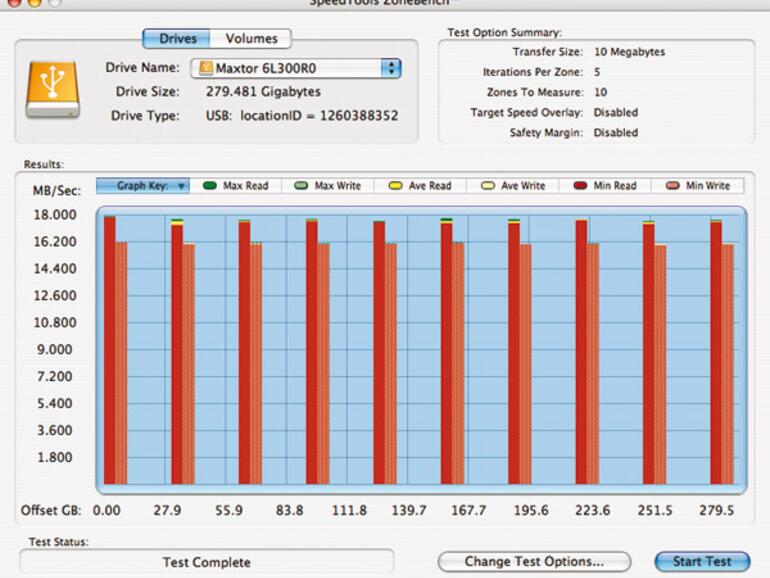Image resolution: width=770 pixels, height=578 pixels.
Task: Click the Safety Margin Disabled value
Action: tap(616, 133)
